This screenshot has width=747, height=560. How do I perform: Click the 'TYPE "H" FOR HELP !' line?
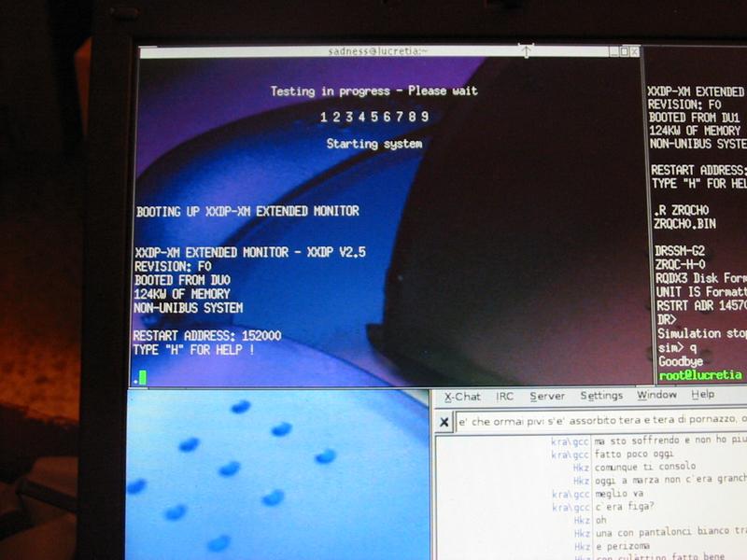pos(193,349)
